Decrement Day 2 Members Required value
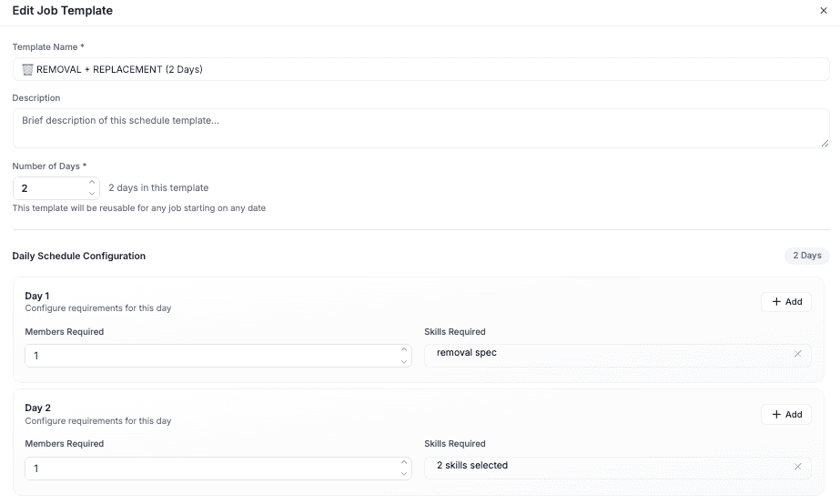The height and width of the screenshot is (504, 840). (x=404, y=475)
